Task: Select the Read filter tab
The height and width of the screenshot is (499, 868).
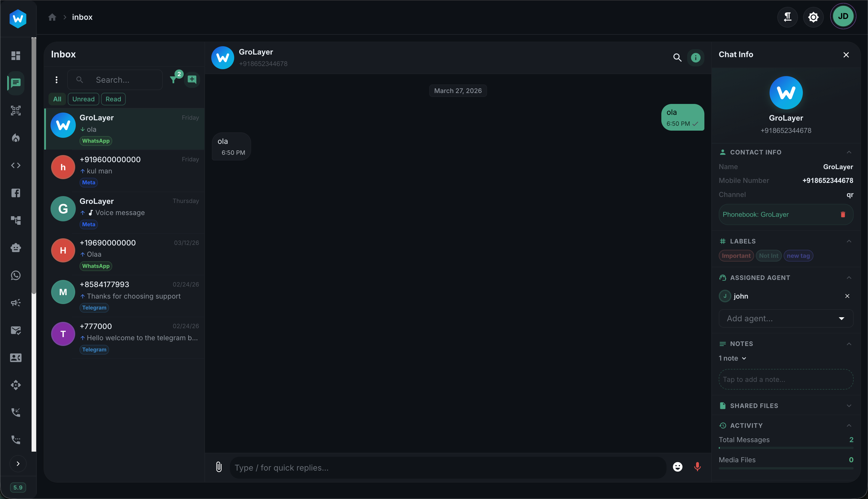Action: click(113, 99)
